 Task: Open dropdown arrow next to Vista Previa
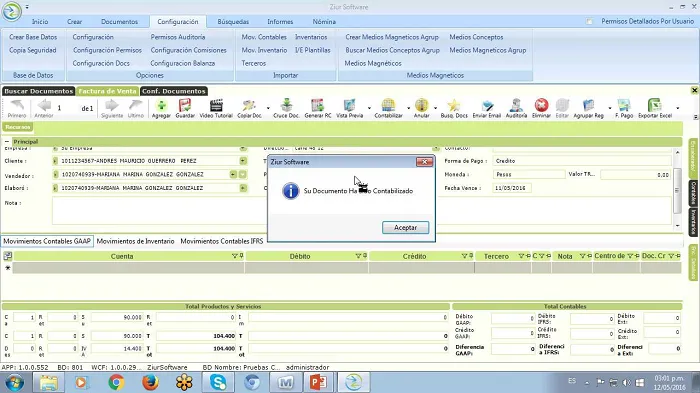(369, 108)
